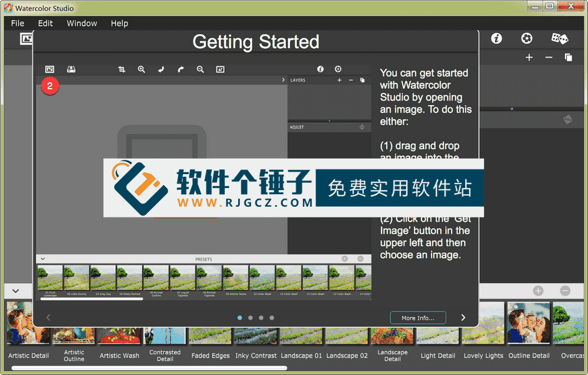Select the Crop tool
This screenshot has height=375, width=588.
[121, 69]
